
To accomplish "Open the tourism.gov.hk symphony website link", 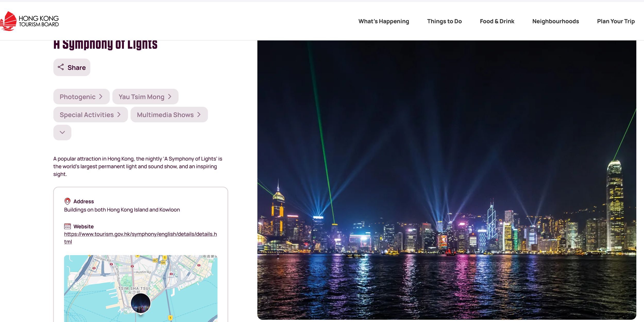I will [x=140, y=234].
